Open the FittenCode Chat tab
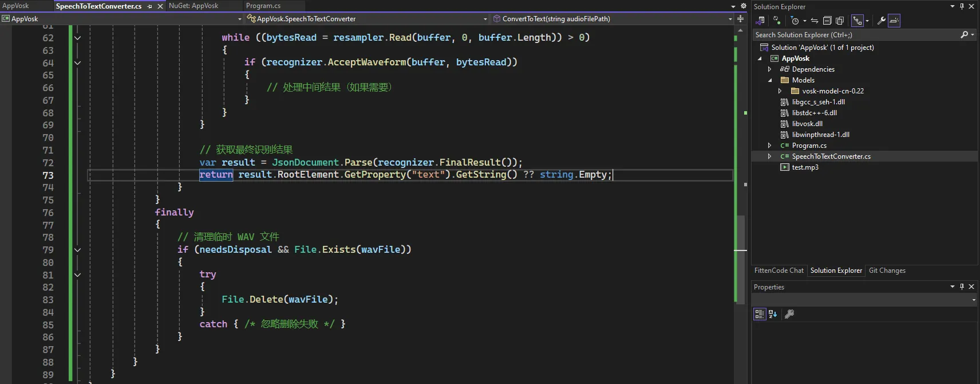The height and width of the screenshot is (384, 980). (x=779, y=271)
